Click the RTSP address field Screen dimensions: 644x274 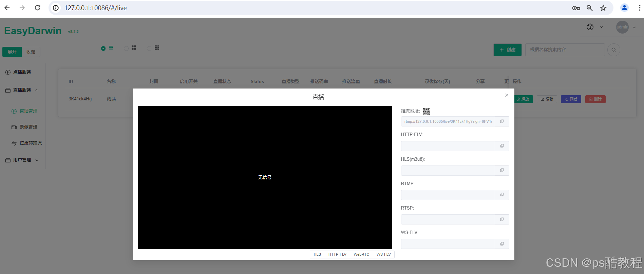tap(448, 219)
